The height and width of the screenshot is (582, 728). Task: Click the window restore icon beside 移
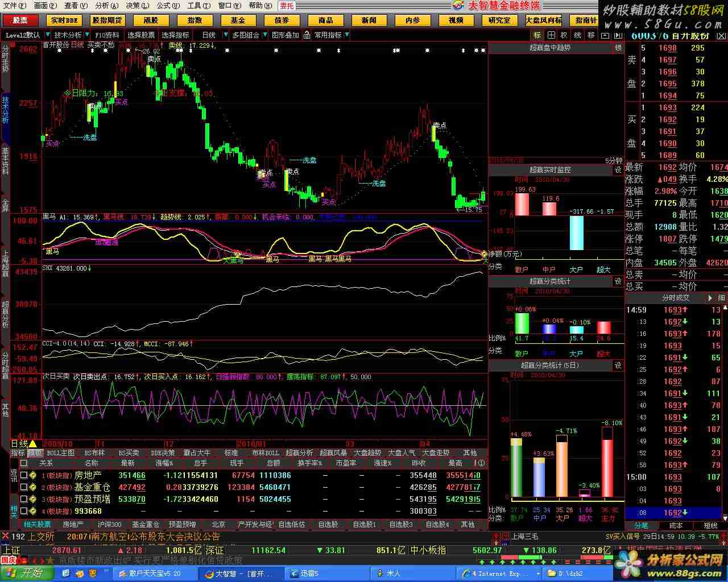[x=605, y=35]
